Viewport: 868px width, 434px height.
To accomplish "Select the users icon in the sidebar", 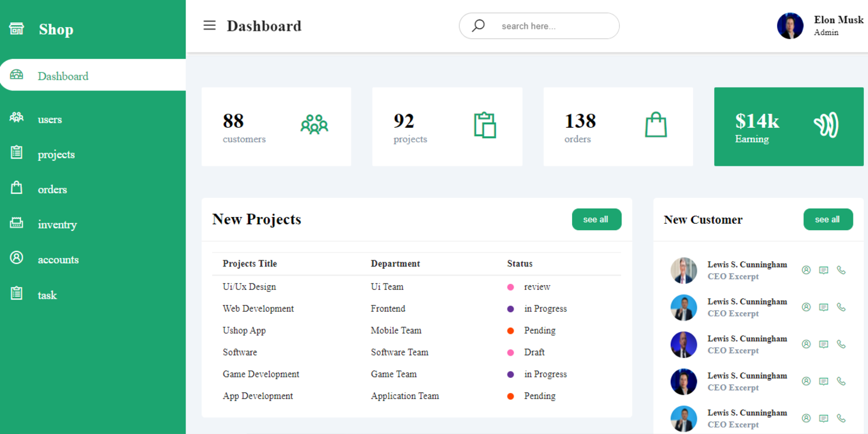I will pyautogui.click(x=17, y=119).
